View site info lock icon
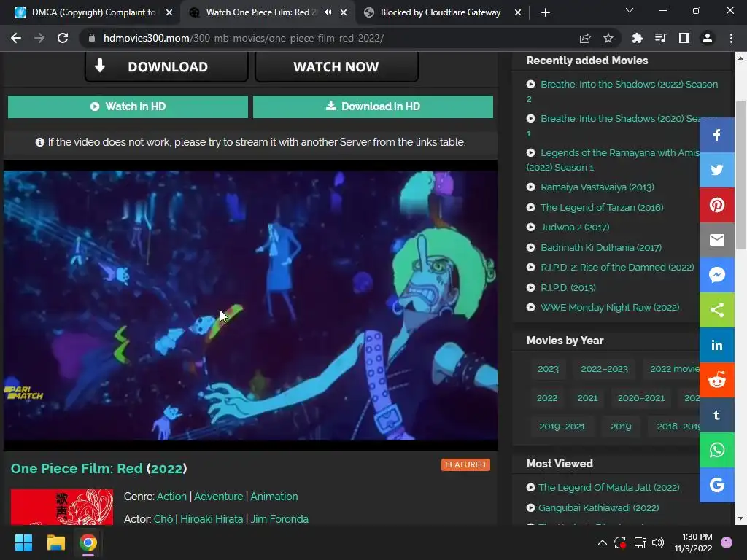This screenshot has width=747, height=560. point(92,38)
